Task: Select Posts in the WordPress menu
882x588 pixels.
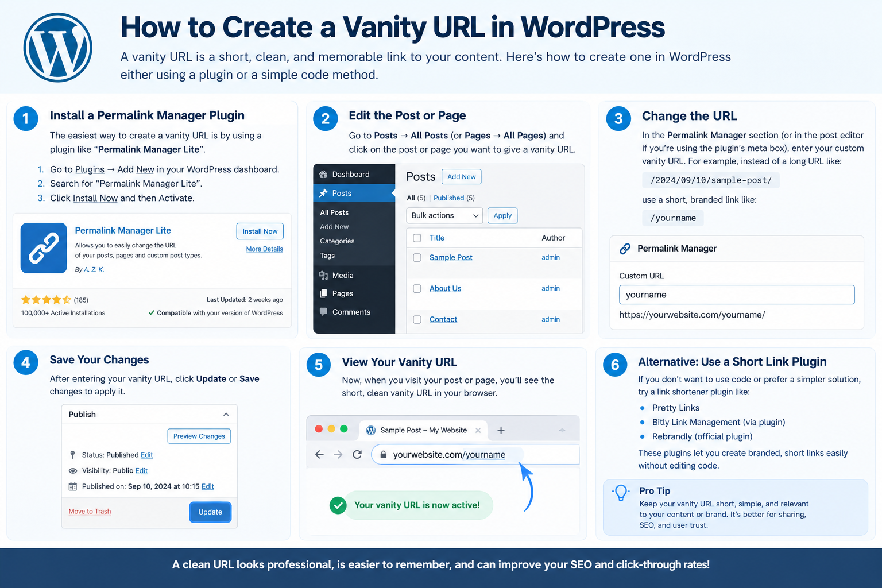Action: [x=354, y=193]
